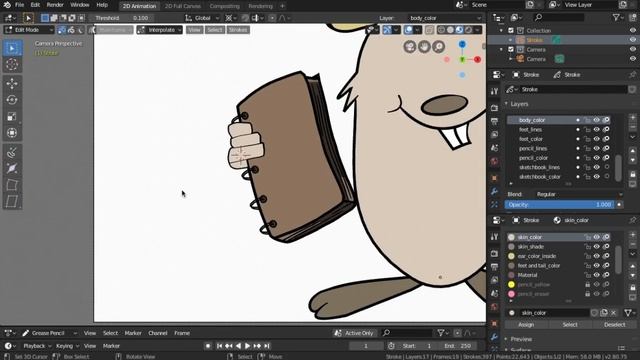Open the Interpolate dropdown
Screen dimensions: 640x360
(160, 30)
